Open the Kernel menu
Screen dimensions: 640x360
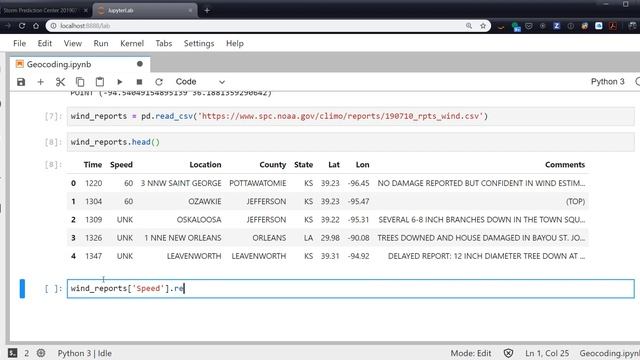click(x=132, y=43)
